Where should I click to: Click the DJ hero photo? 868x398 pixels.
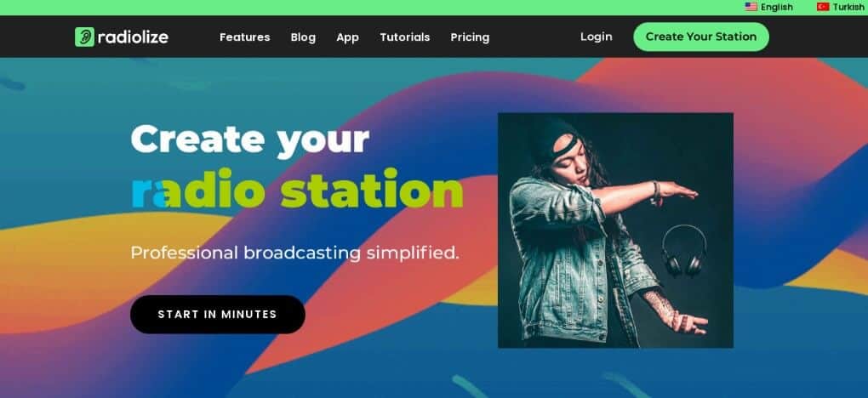point(615,230)
